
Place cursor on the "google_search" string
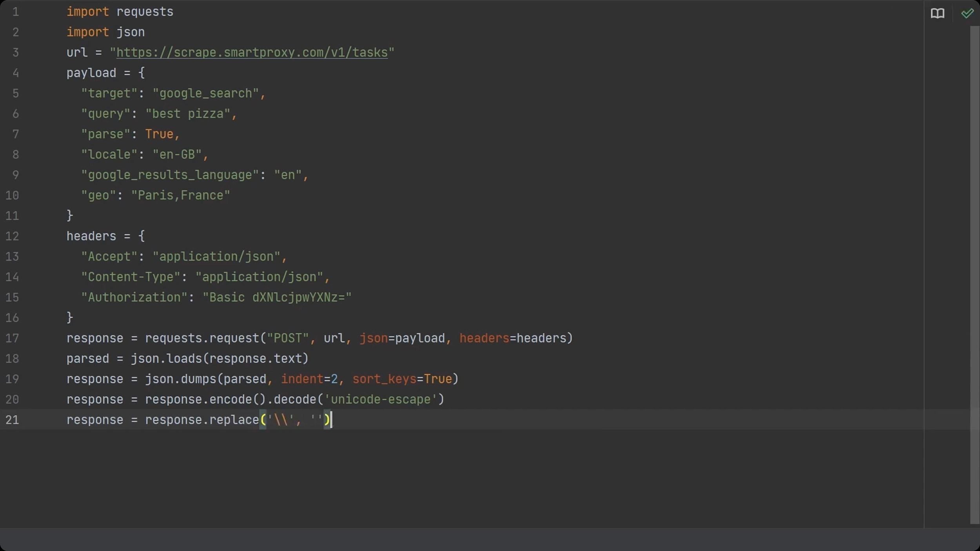(205, 93)
